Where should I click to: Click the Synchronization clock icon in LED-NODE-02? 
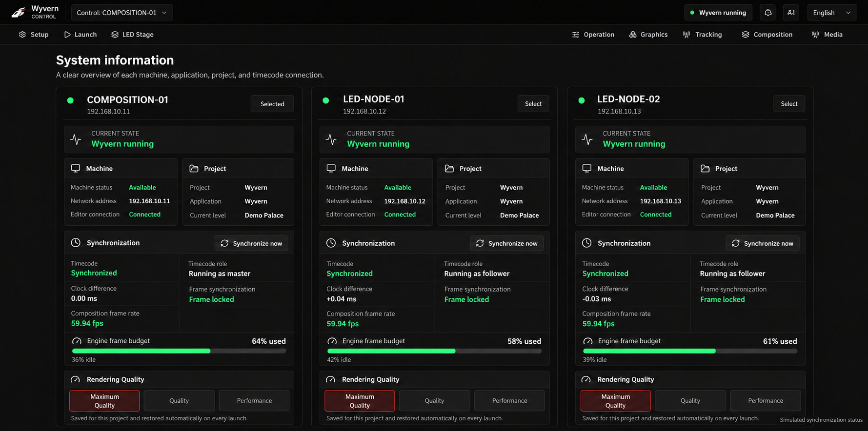click(x=587, y=243)
